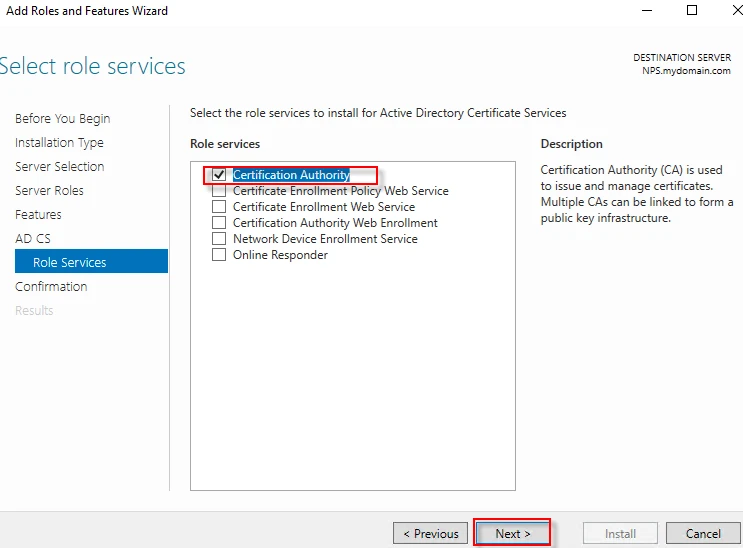Enable Network Device Enrollment Service checkbox
The height and width of the screenshot is (548, 743).
click(x=219, y=239)
